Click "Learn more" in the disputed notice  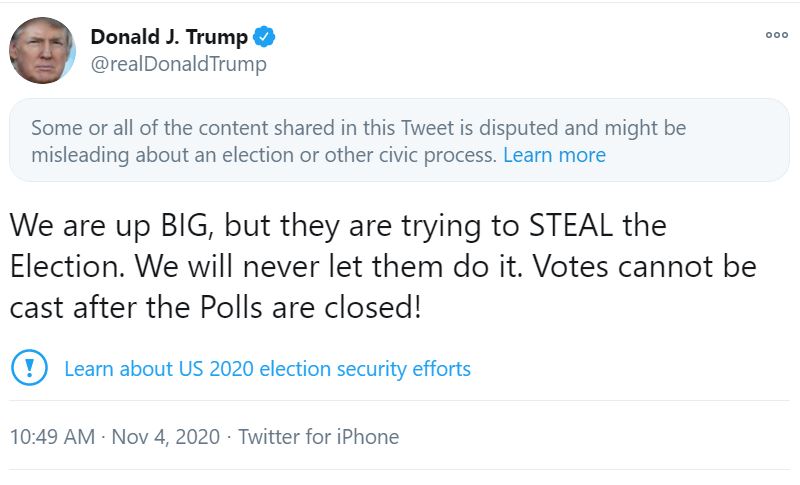tap(554, 155)
